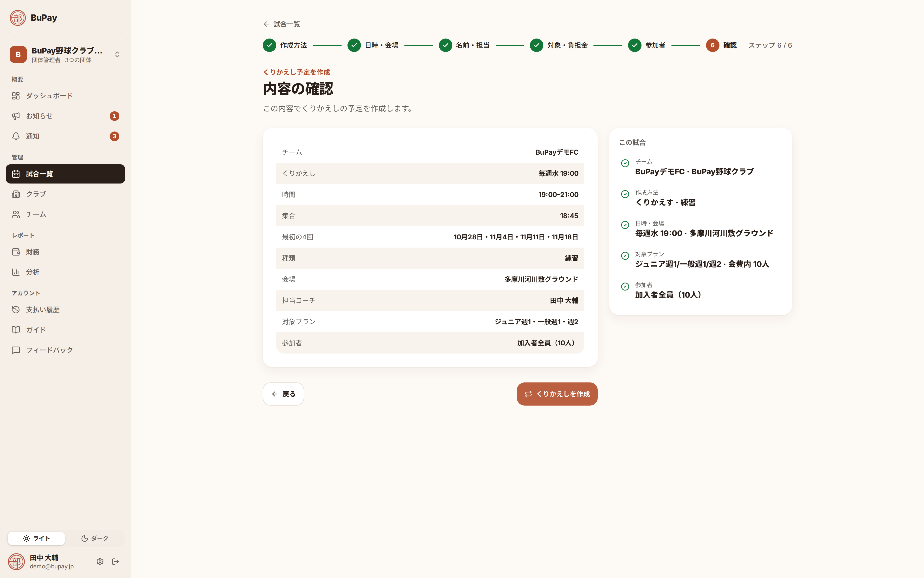Click 加入者全員（10人） in the summary table
This screenshot has height=578, width=924.
(x=547, y=343)
